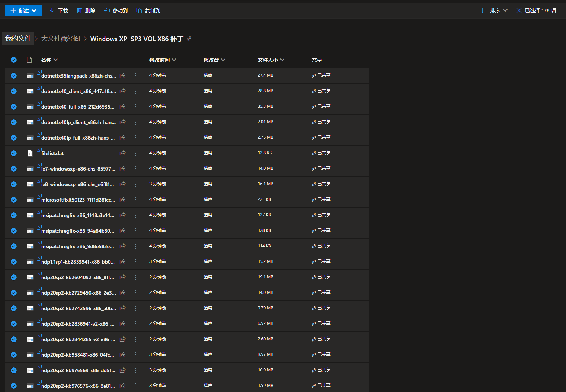Click the Move to (移动到) toolbar icon
The image size is (566, 392).
pyautogui.click(x=107, y=10)
